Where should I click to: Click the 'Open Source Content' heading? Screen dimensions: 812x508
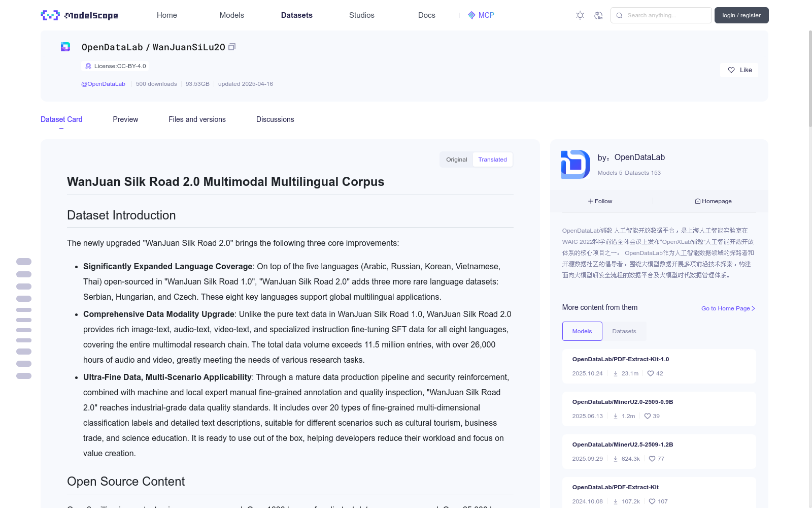126,482
